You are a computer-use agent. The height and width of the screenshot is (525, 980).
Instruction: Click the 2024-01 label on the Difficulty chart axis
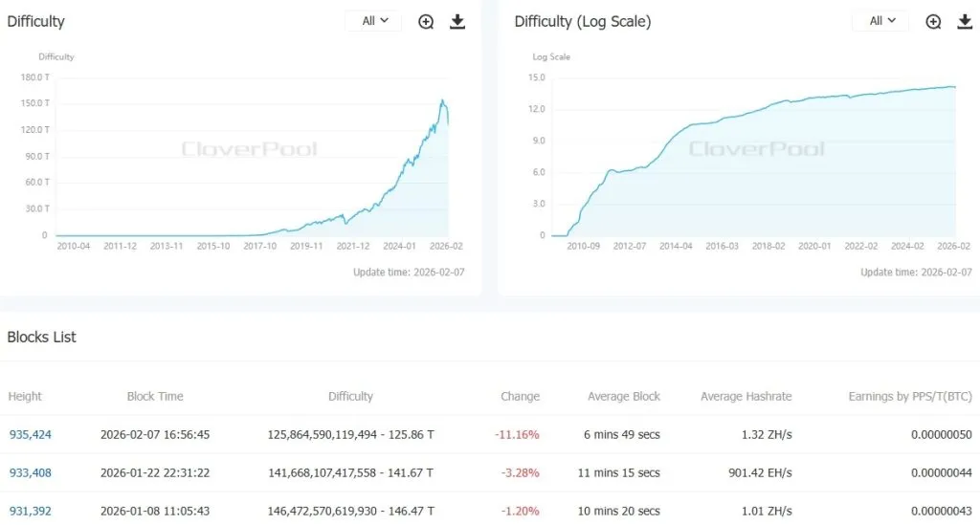(399, 246)
